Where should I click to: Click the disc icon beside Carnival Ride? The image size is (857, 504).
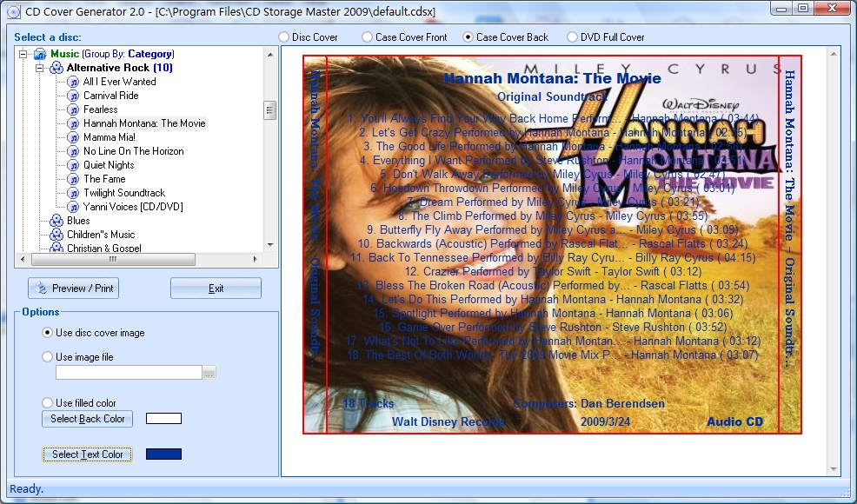pos(73,96)
